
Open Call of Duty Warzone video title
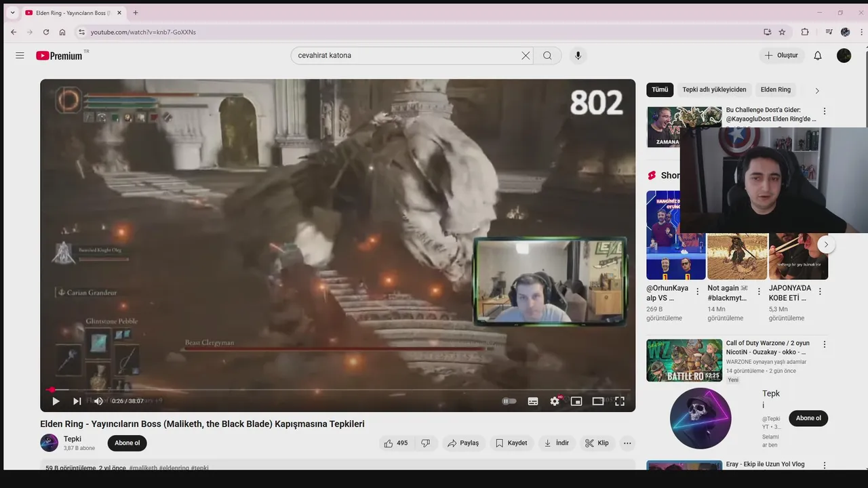coord(768,348)
